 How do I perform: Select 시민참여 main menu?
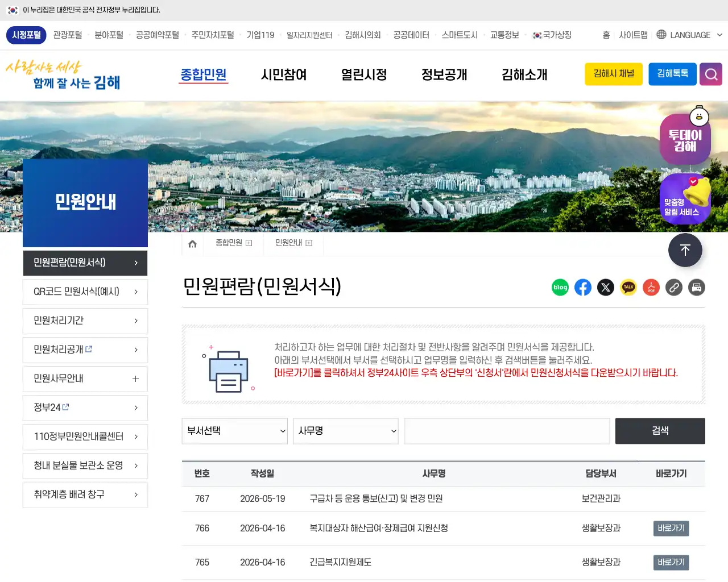coord(284,74)
